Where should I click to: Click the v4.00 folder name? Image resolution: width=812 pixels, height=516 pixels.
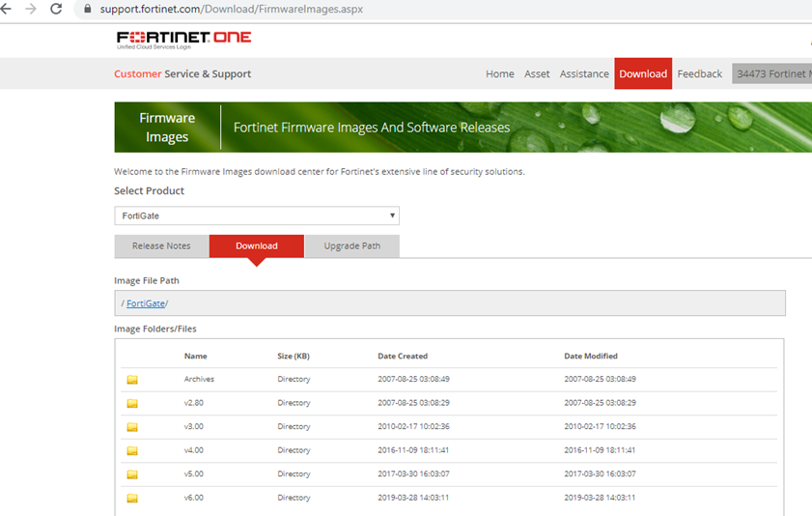(194, 450)
